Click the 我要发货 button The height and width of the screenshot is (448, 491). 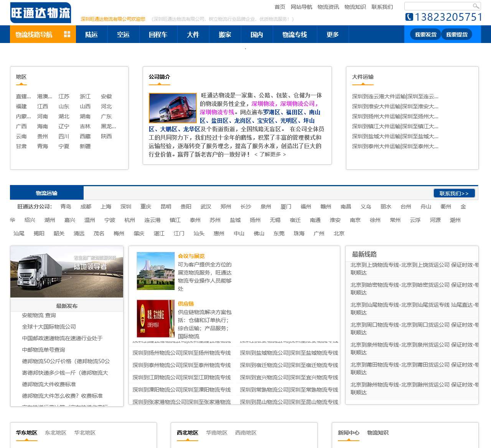click(x=425, y=34)
